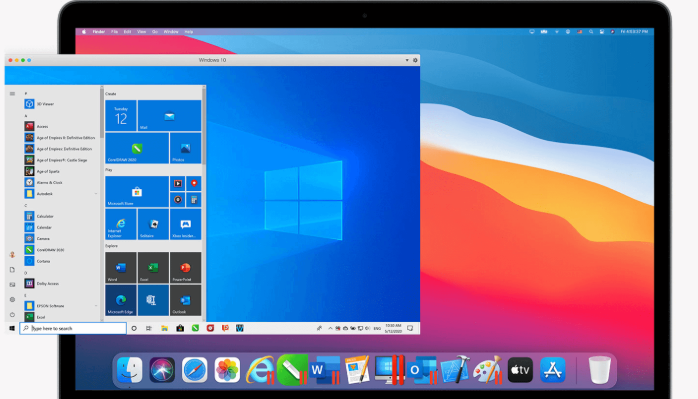Open File menu in menu bar
The height and width of the screenshot is (399, 698).
(114, 32)
